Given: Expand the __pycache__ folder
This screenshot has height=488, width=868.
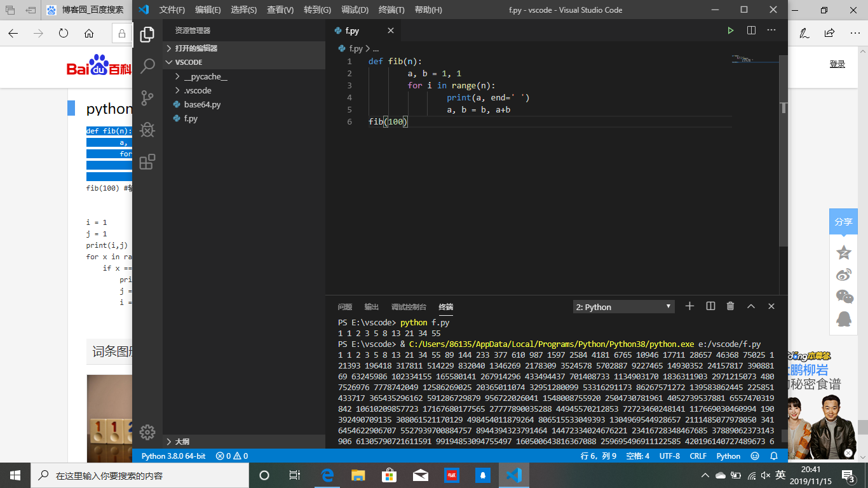Looking at the screenshot, I should [x=205, y=77].
